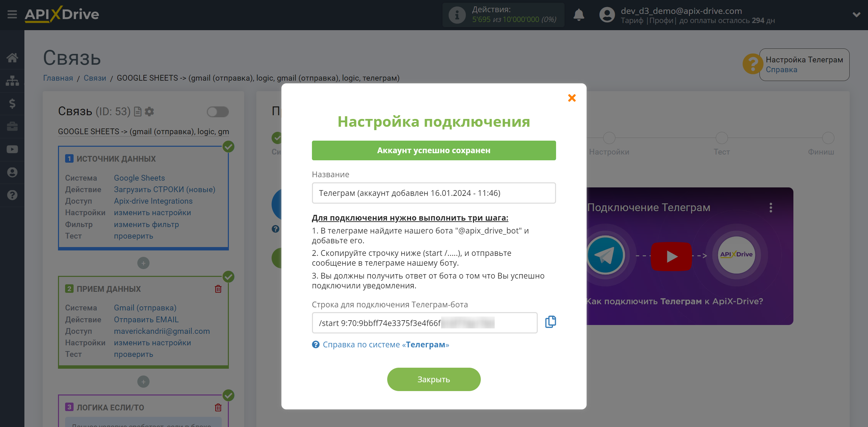Click the Telegram logo in video thumbnail

(605, 255)
